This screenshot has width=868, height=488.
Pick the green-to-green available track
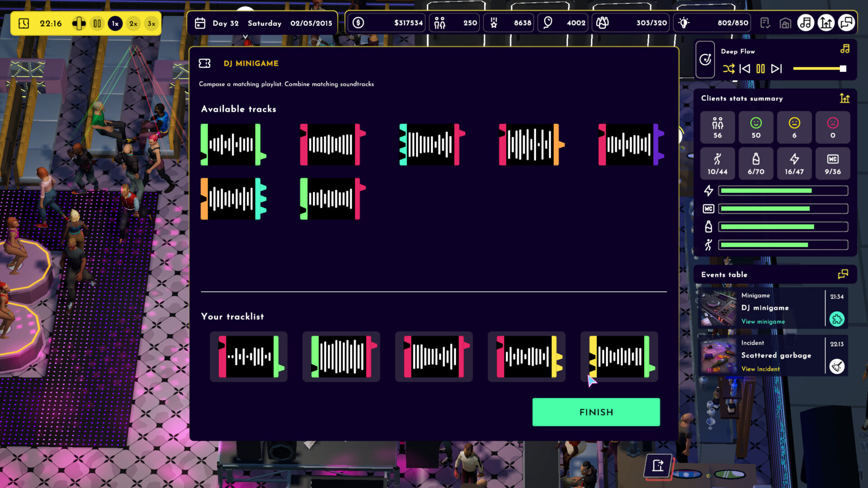[x=233, y=145]
